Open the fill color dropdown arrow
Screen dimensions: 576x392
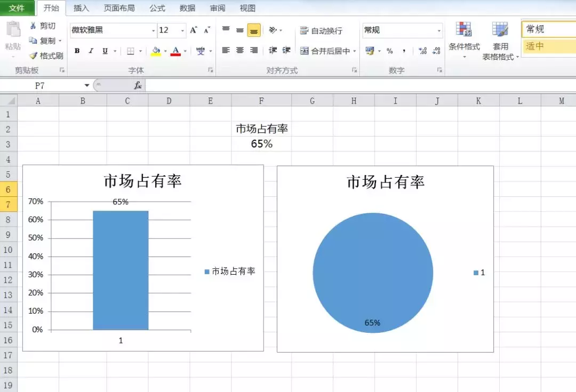coord(165,51)
